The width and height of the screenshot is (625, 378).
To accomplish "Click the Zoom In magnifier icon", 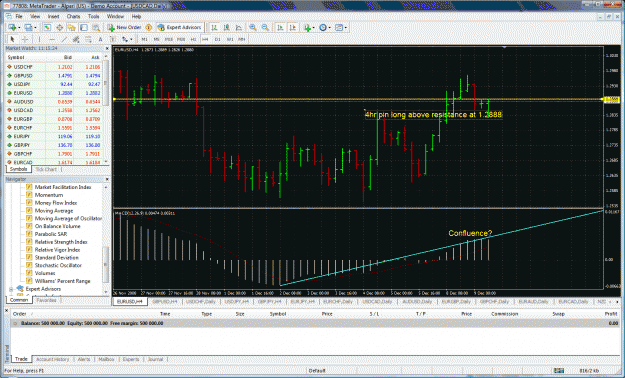I will pyautogui.click(x=253, y=28).
